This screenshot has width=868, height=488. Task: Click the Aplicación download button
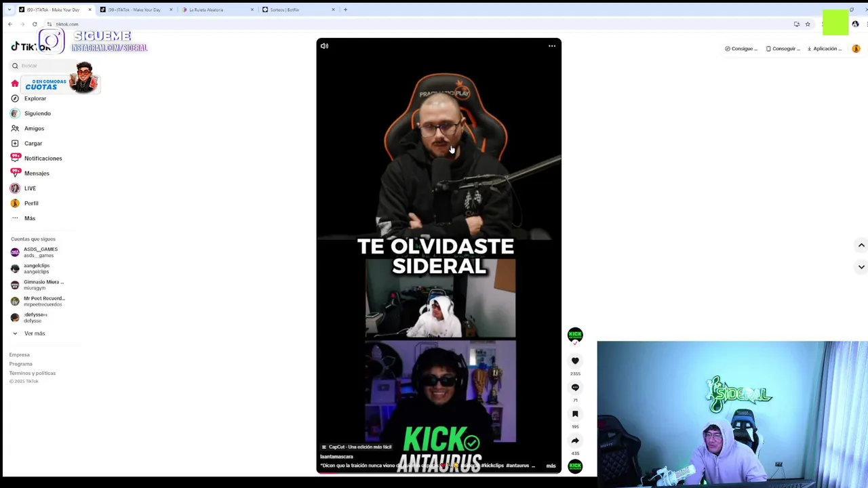(824, 49)
